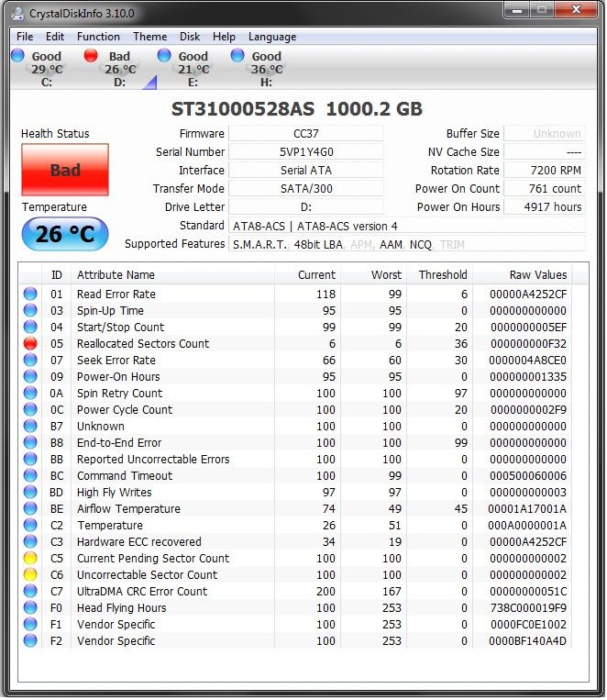Select the red Bad orb for drive D:
This screenshot has height=700, width=607.
click(91, 56)
